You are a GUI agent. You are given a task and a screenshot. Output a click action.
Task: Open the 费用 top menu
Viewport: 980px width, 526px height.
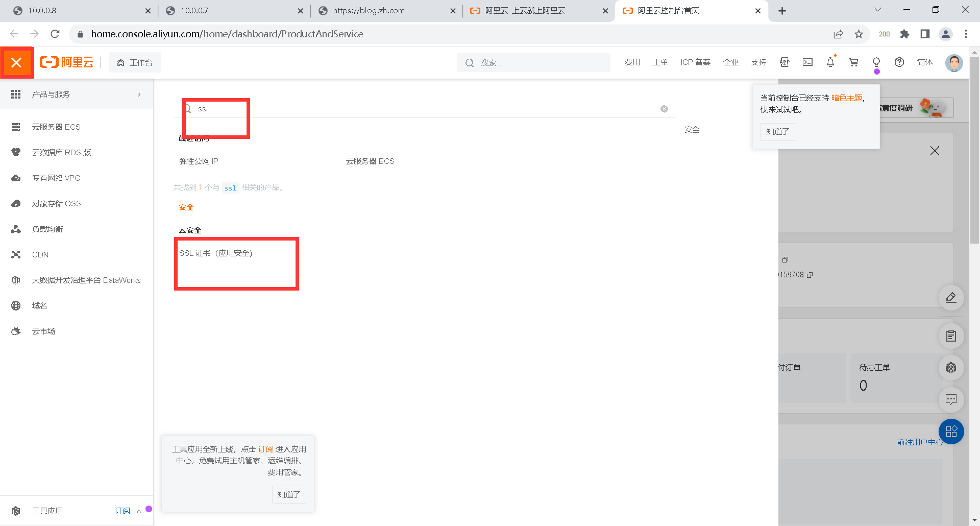632,62
